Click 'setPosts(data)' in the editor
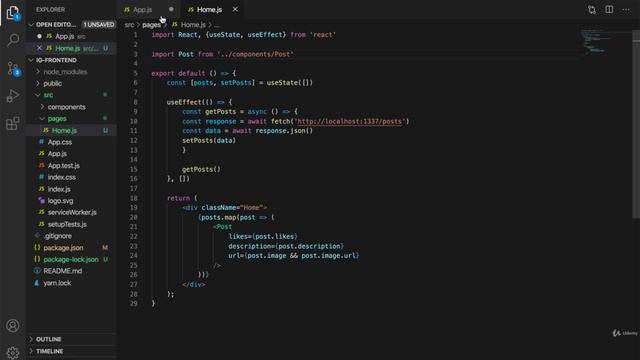 pyautogui.click(x=209, y=140)
